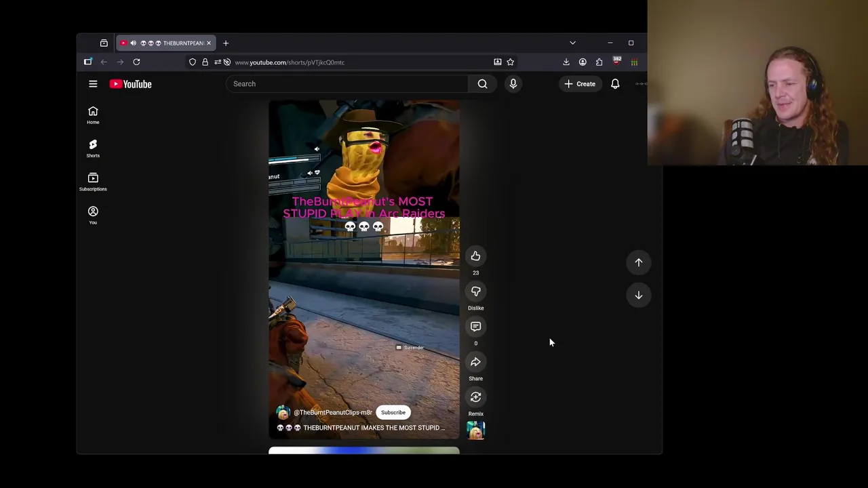
Task: Click the address bar URL
Action: [x=290, y=62]
